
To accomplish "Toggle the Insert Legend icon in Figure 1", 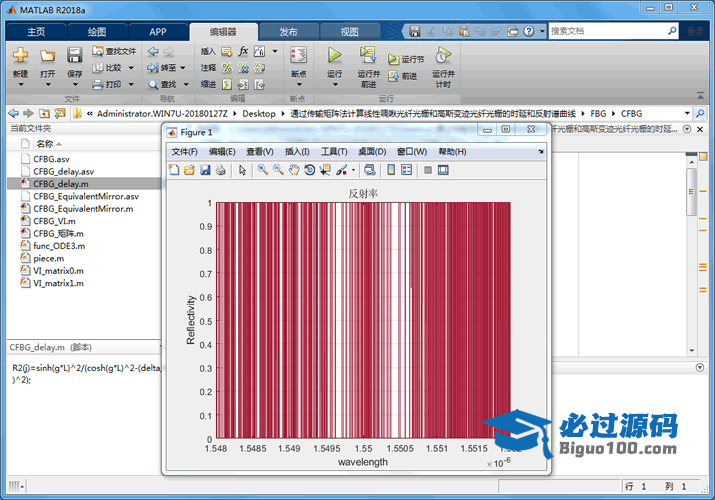I will 406,170.
